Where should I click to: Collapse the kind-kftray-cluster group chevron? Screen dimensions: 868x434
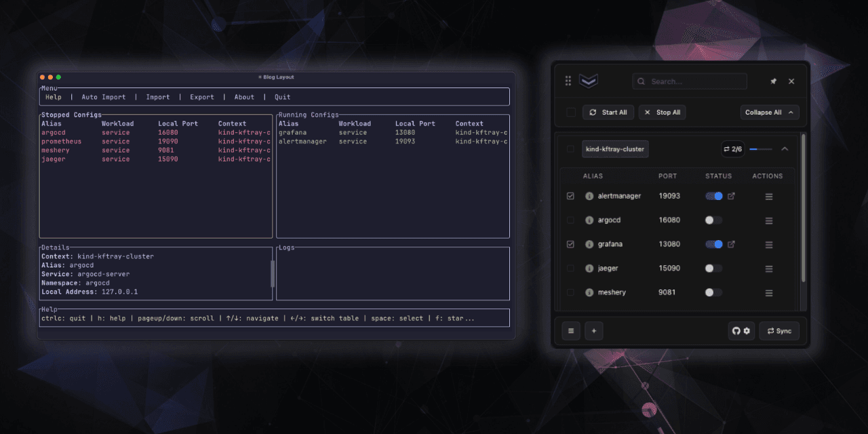point(784,149)
